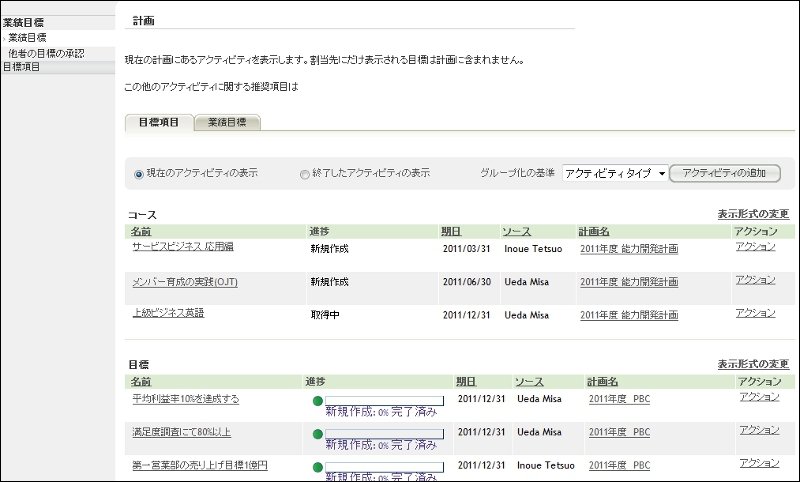800x482 pixels.
Task: Click green status dot for 第一営業部の売り上げ目標1億円
Action: tap(317, 467)
